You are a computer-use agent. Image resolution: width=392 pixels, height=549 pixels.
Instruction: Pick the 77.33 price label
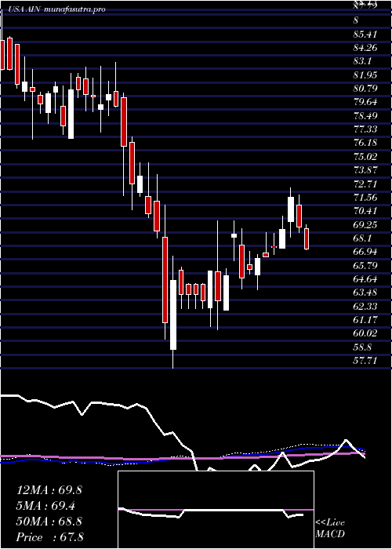click(x=365, y=129)
